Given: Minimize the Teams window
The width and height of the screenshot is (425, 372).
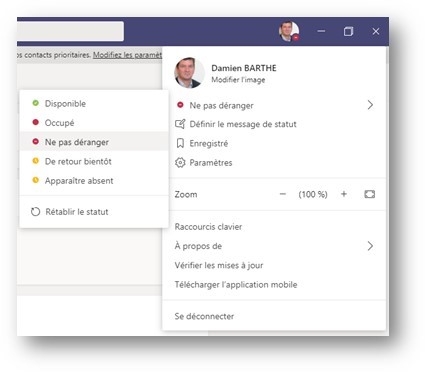Looking at the screenshot, I should coord(321,31).
